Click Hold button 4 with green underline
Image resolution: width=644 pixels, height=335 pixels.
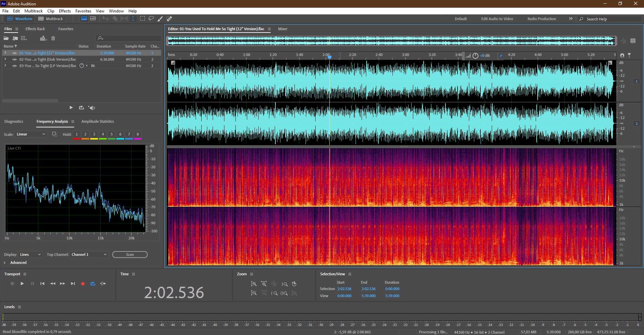pos(103,134)
